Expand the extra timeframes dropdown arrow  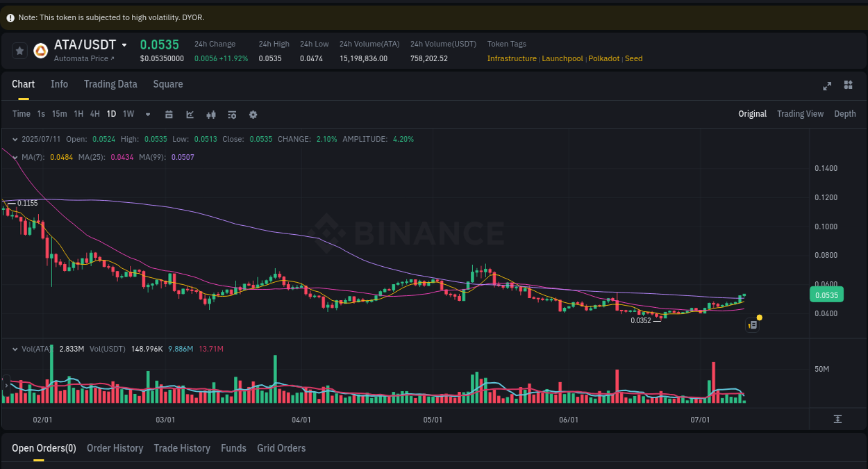tap(147, 114)
